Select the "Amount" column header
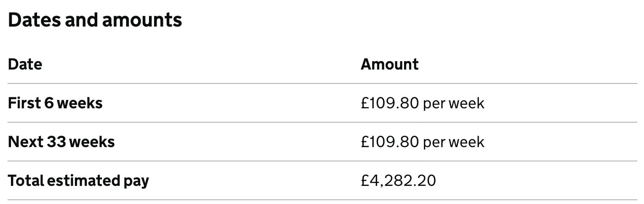This screenshot has width=644, height=204. pos(389,64)
